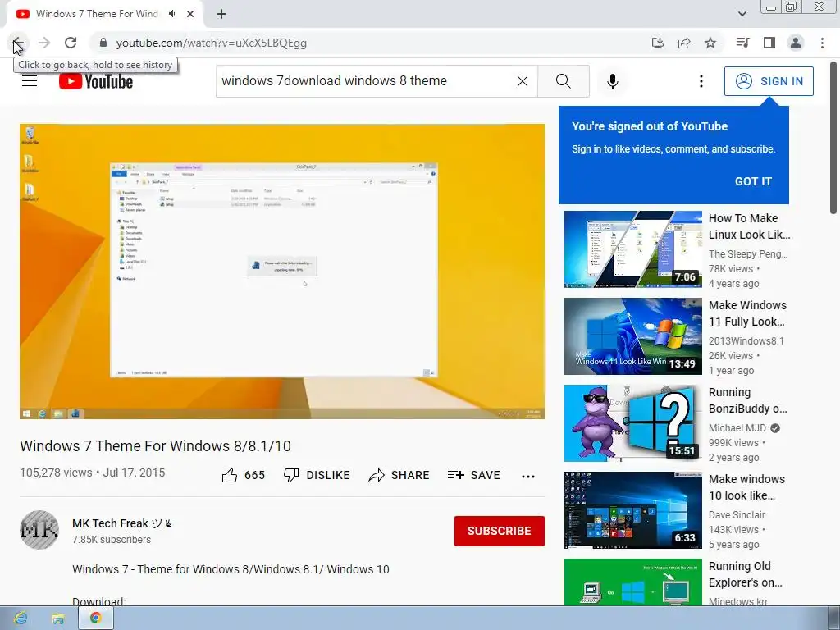
Task: Open YouTube settings three-dot menu
Action: click(701, 81)
